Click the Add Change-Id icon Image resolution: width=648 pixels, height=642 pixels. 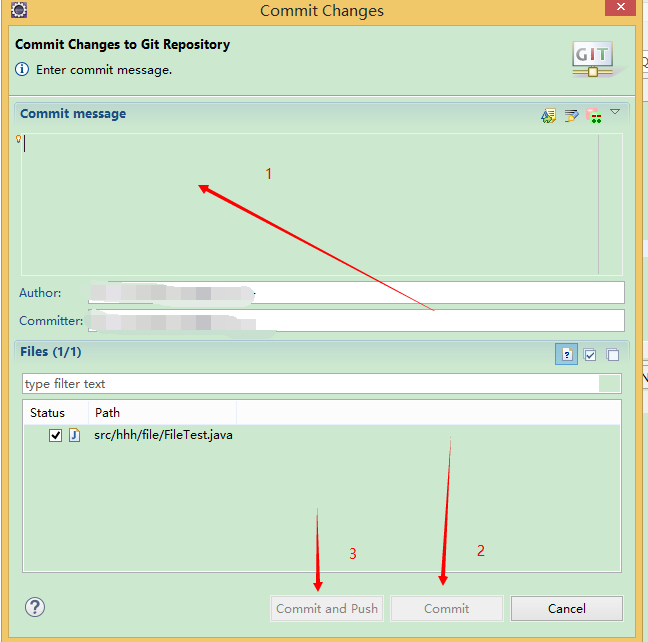[x=593, y=115]
